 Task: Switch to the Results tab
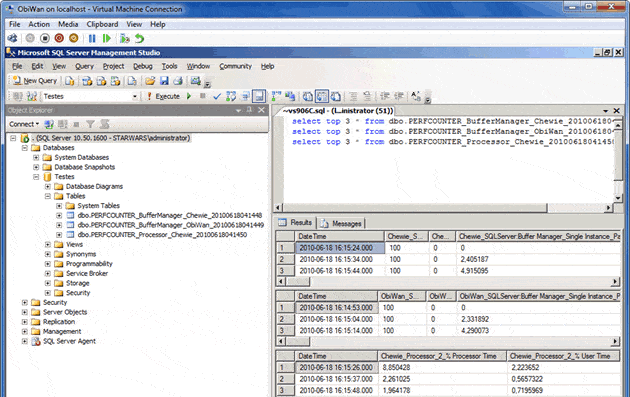[296, 223]
